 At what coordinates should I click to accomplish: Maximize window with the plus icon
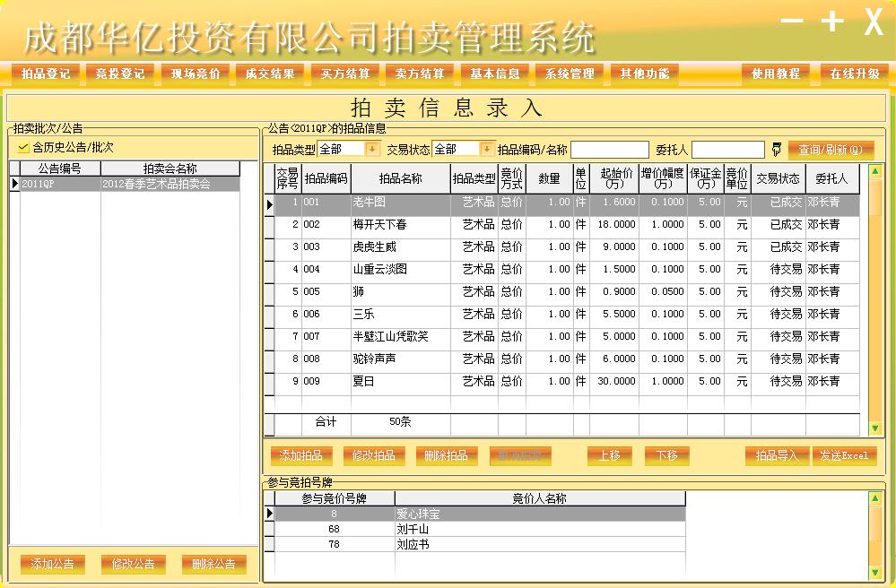click(832, 22)
